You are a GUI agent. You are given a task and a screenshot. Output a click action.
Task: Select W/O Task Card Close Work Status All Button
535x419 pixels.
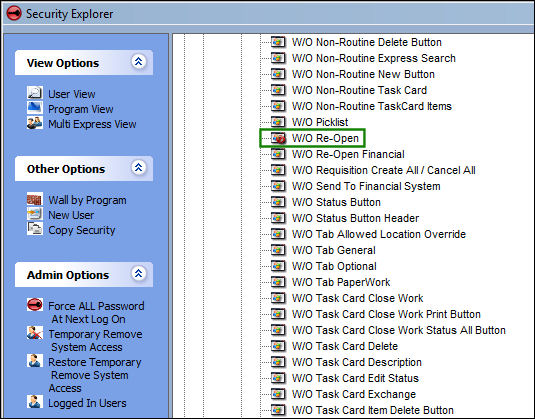click(399, 330)
